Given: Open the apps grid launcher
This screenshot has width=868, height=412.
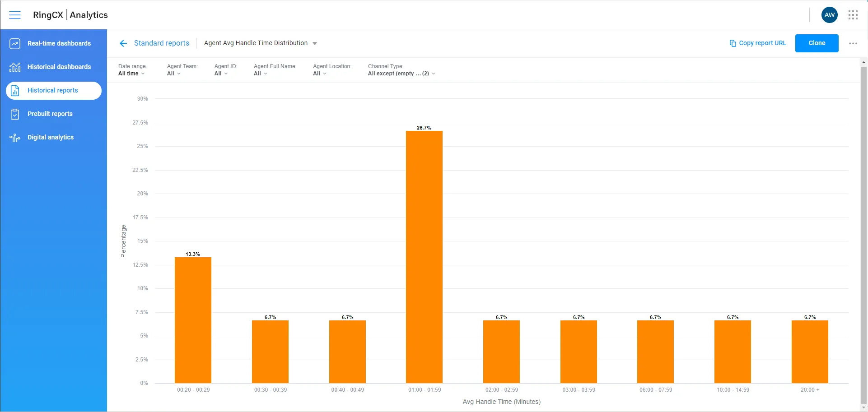Looking at the screenshot, I should [x=853, y=14].
